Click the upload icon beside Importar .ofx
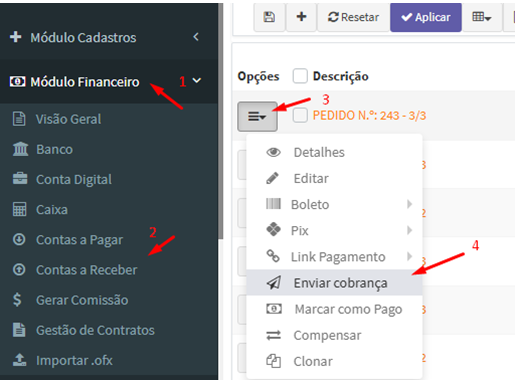515x380 pixels. coord(20,359)
